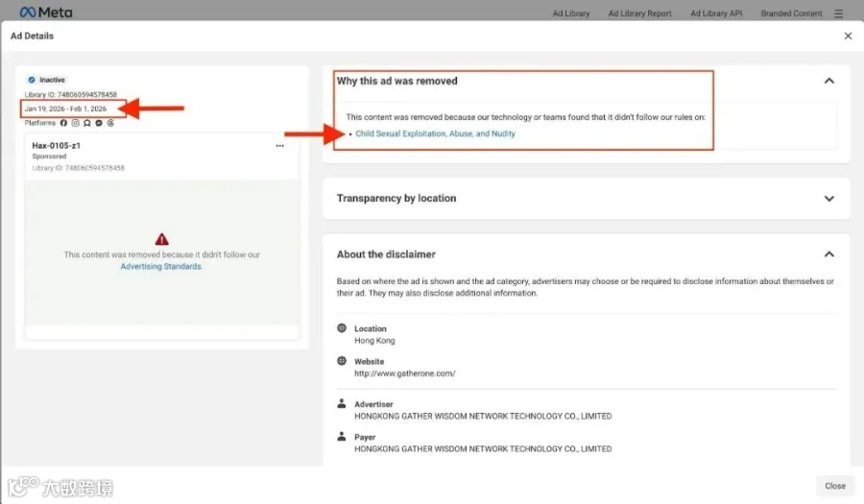Go to the Ad Library Report tab
Image resolution: width=864 pixels, height=504 pixels.
coord(639,13)
